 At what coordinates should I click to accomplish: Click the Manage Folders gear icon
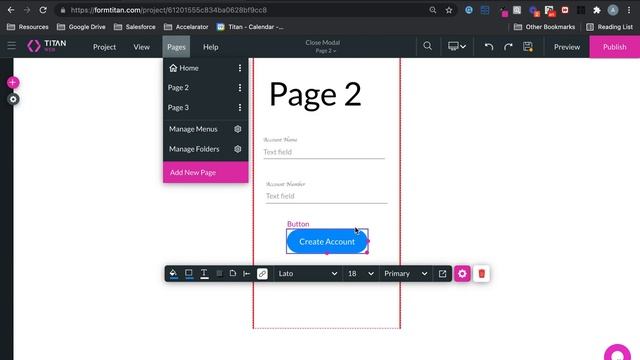238,149
